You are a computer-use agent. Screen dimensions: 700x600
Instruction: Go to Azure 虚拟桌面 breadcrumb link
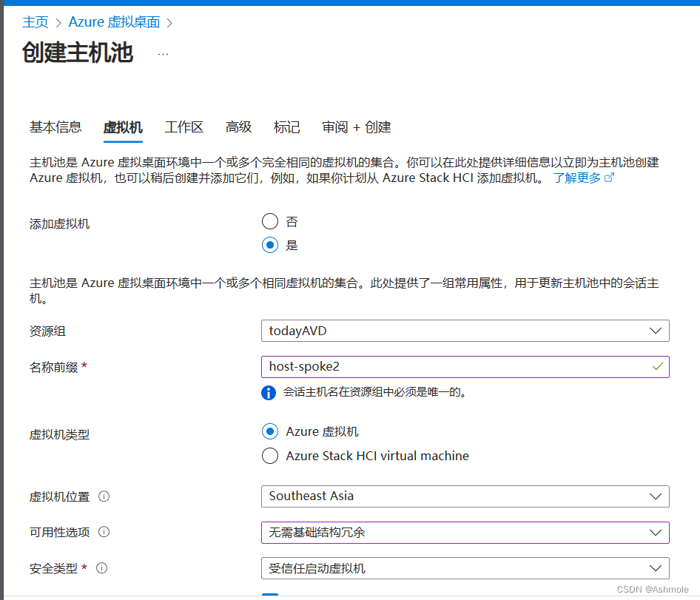click(114, 22)
